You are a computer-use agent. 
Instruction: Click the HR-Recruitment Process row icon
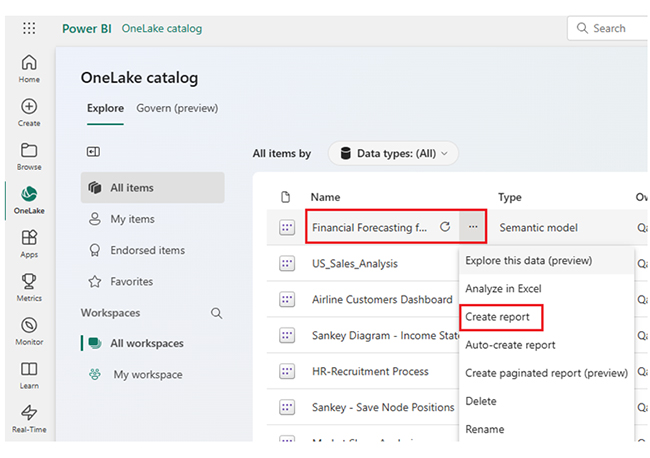pyautogui.click(x=287, y=371)
